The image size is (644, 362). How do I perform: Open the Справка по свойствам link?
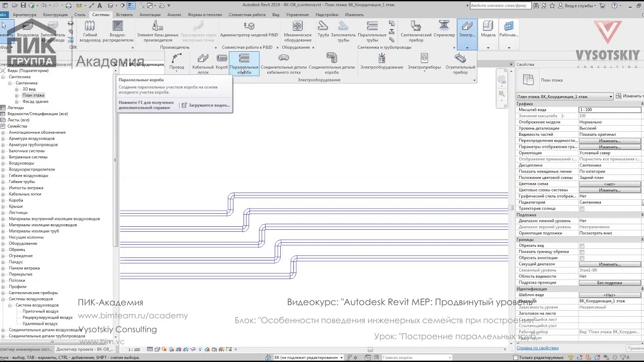537,348
